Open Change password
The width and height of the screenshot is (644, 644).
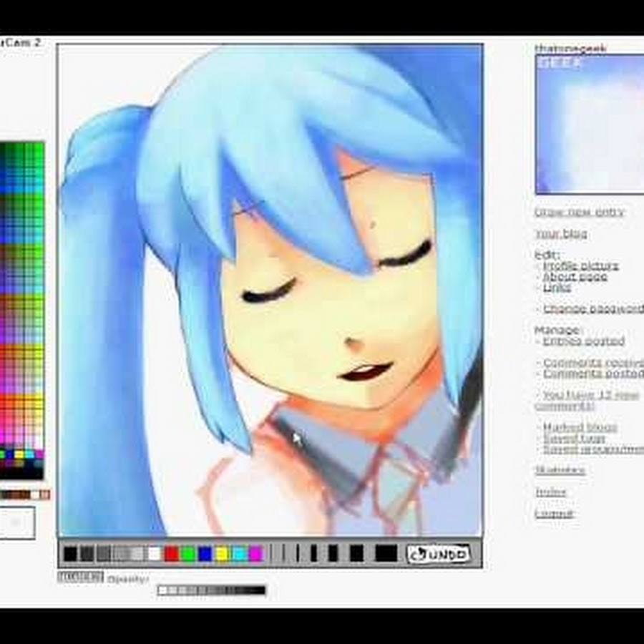[593, 309]
